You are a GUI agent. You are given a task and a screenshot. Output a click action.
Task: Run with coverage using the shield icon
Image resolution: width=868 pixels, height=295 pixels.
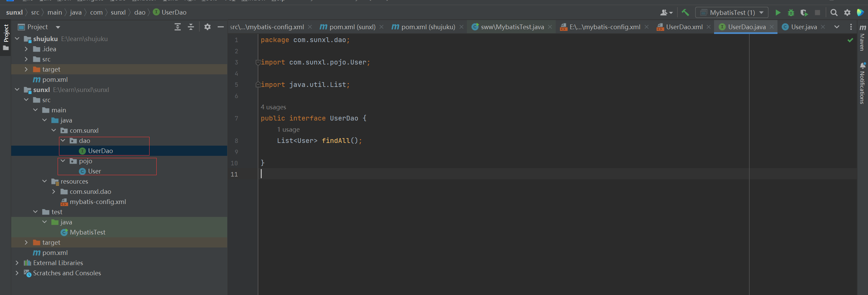(804, 13)
